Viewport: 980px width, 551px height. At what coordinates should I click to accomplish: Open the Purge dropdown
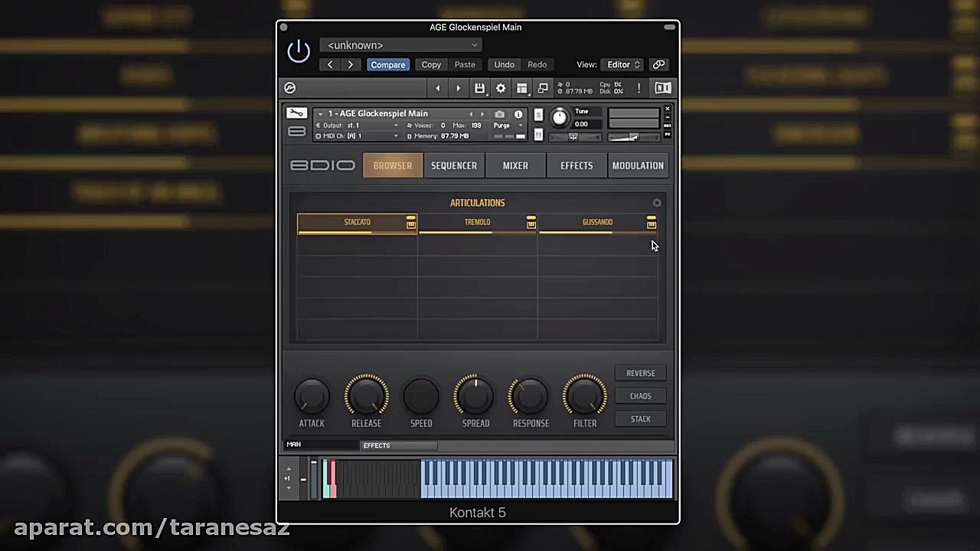508,126
